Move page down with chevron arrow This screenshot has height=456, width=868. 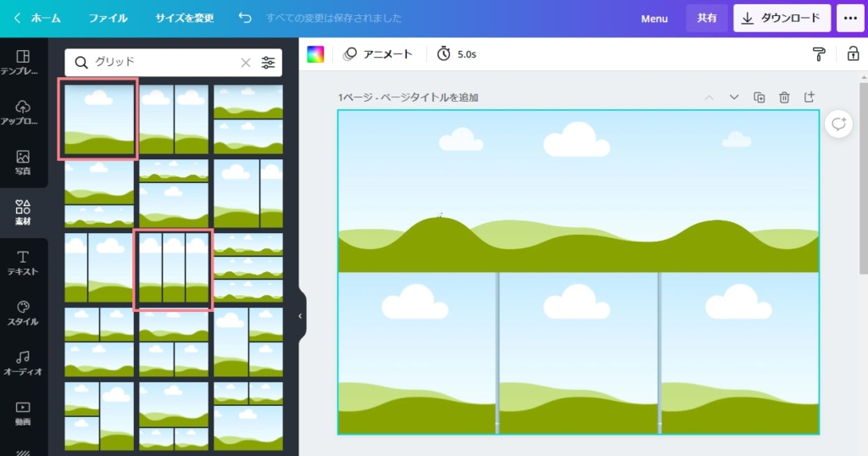click(x=734, y=97)
